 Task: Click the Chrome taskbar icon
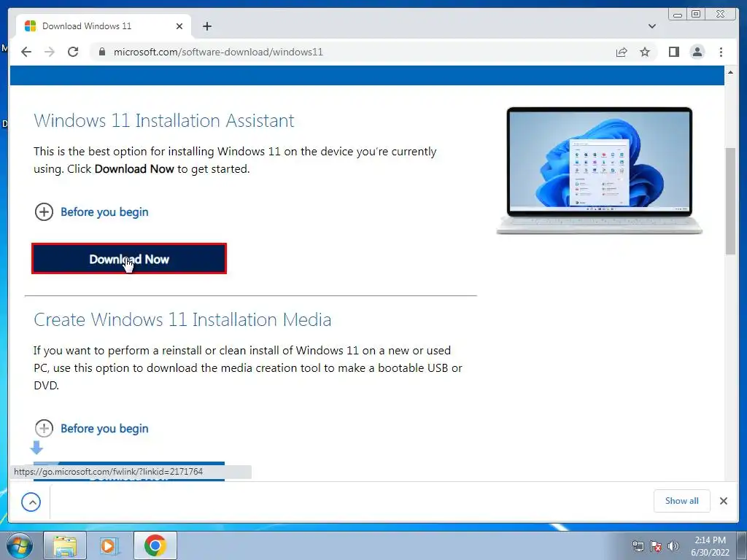(x=155, y=545)
